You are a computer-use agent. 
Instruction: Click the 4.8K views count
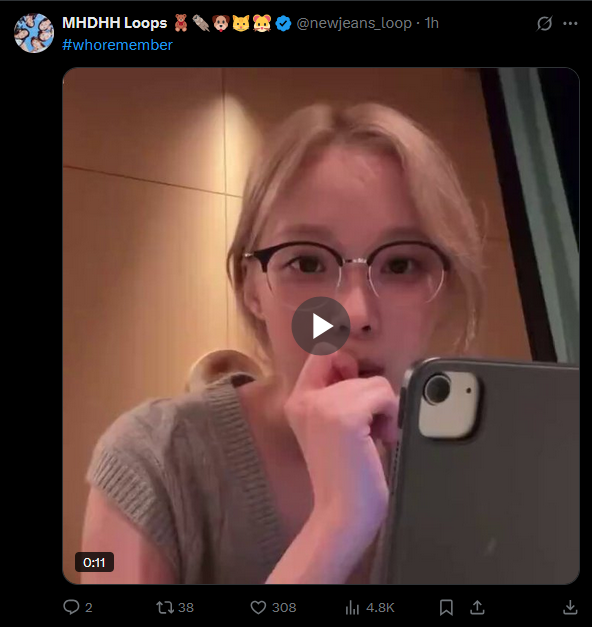click(380, 608)
